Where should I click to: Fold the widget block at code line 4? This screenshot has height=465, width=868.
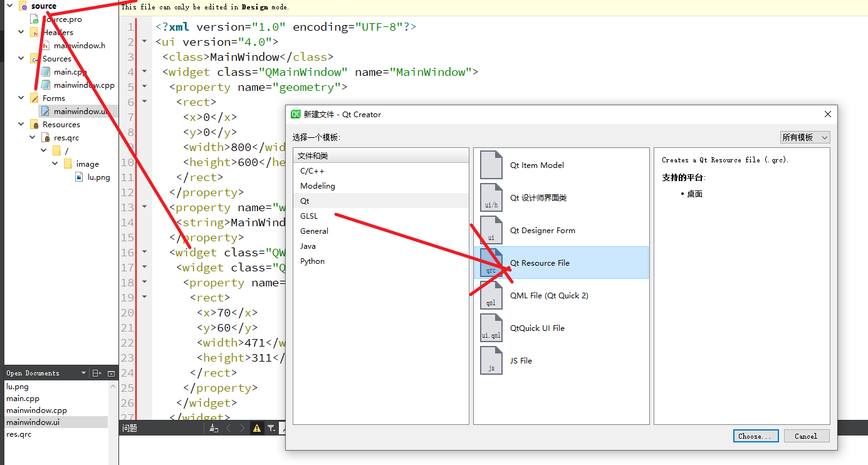[x=145, y=72]
